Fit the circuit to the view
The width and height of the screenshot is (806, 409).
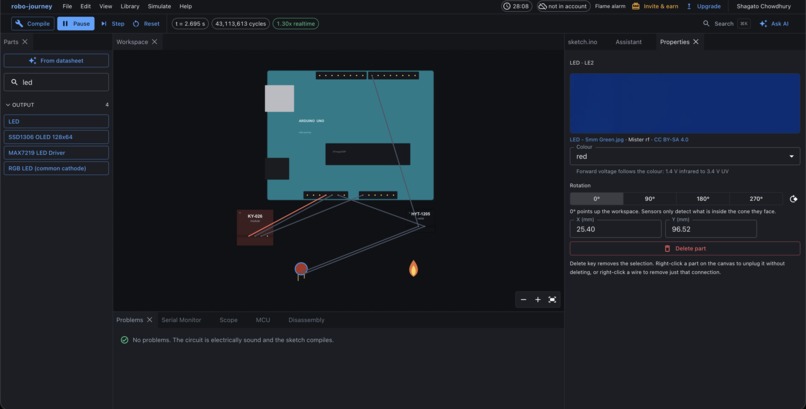click(552, 300)
